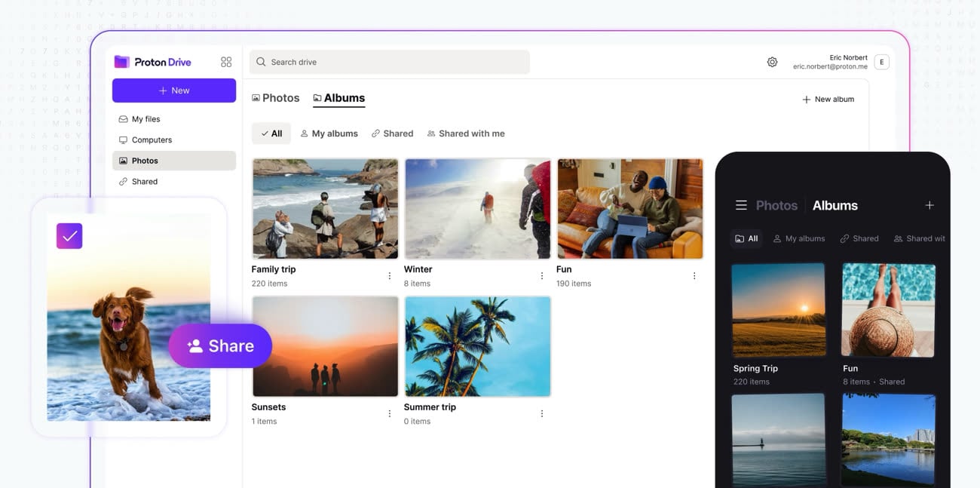Open the mobile park skyline thumbnail
The height and width of the screenshot is (488, 980).
889,440
